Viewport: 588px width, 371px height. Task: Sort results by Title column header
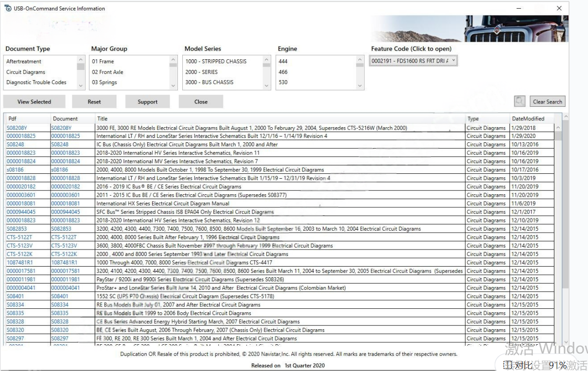tap(102, 118)
